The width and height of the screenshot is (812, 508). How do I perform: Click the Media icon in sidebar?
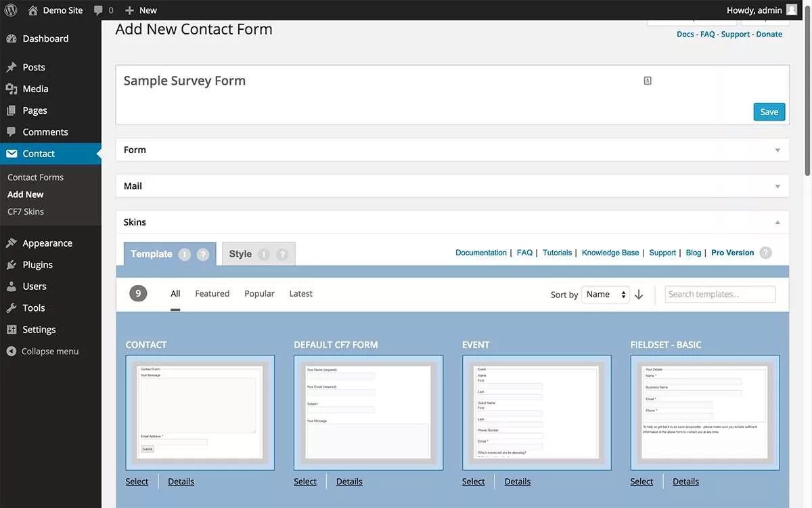click(x=12, y=89)
